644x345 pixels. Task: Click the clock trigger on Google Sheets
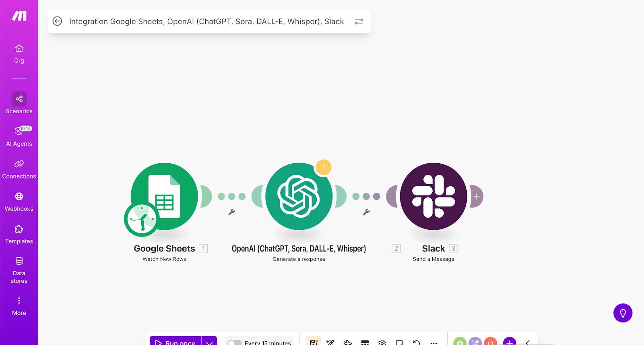(x=142, y=219)
